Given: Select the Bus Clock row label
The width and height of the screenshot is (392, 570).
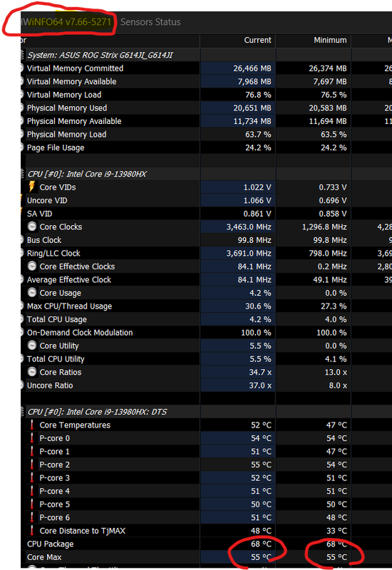Looking at the screenshot, I should pyautogui.click(x=44, y=240).
